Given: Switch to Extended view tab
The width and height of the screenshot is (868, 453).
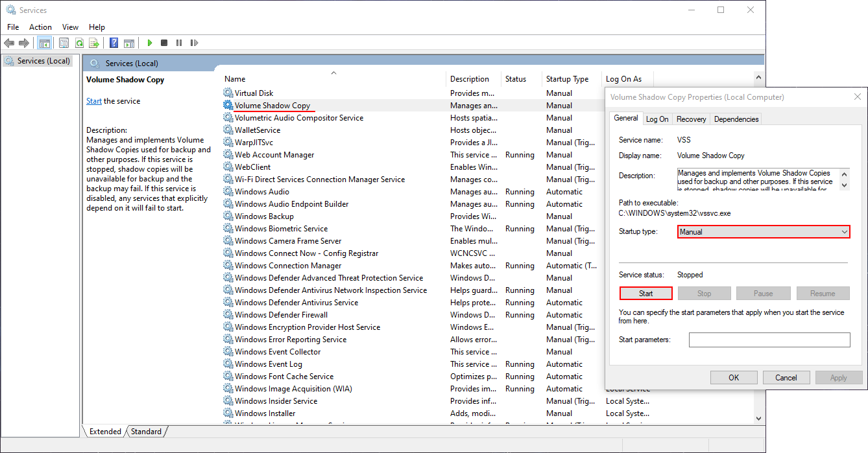Looking at the screenshot, I should point(105,431).
